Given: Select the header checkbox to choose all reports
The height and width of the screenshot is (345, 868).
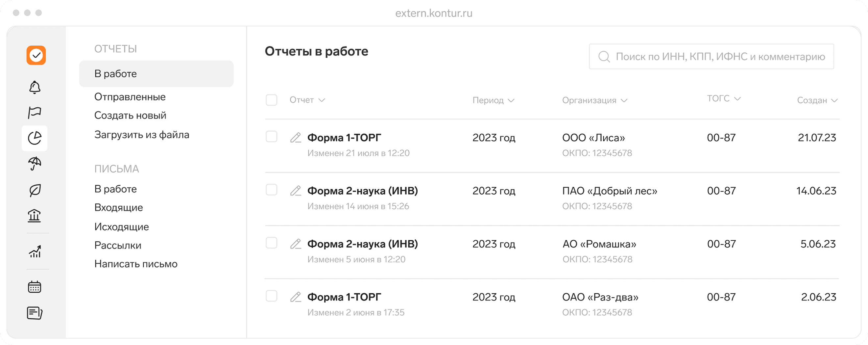Looking at the screenshot, I should tap(271, 100).
